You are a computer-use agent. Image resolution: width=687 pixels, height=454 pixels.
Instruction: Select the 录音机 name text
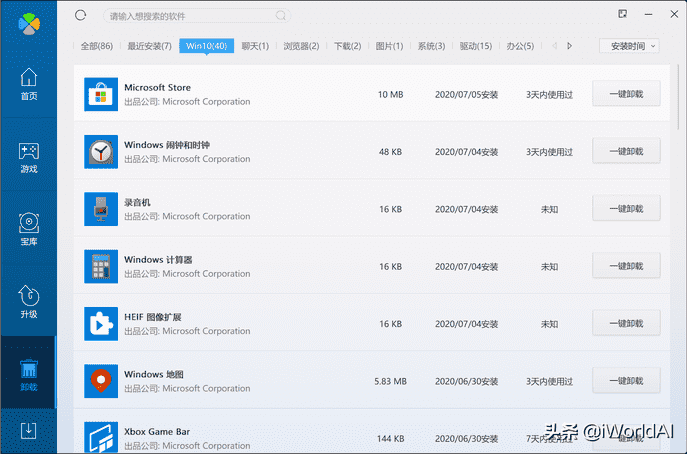click(x=137, y=202)
